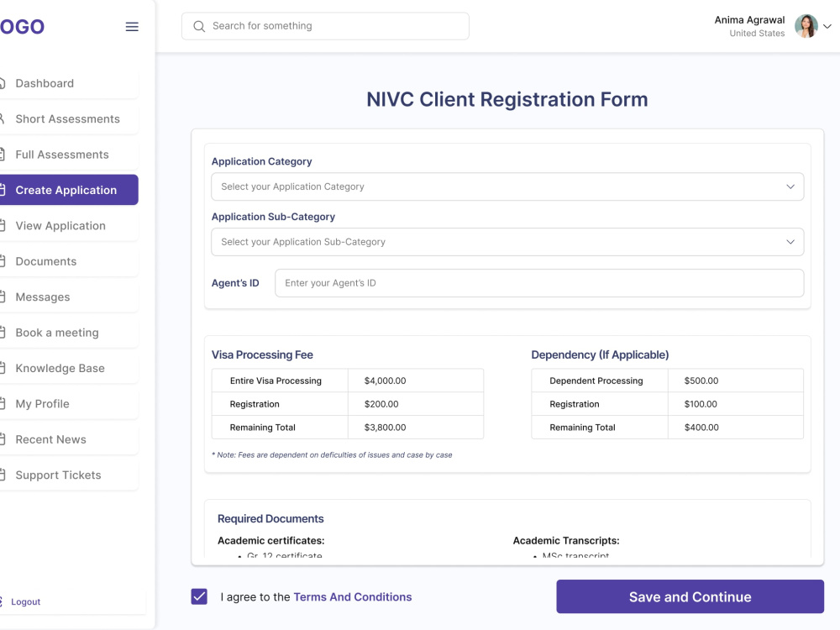Click the Search for something field
Image resolution: width=840 pixels, height=630 pixels.
(325, 26)
